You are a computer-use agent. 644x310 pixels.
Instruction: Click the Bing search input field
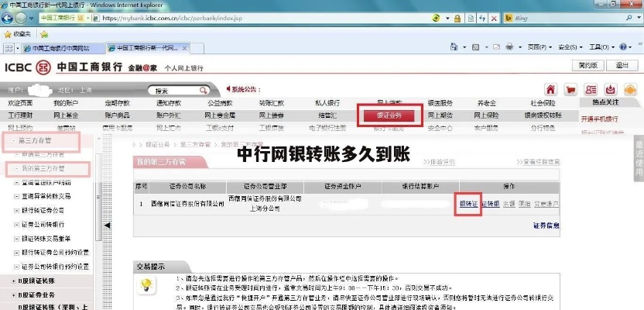569,18
